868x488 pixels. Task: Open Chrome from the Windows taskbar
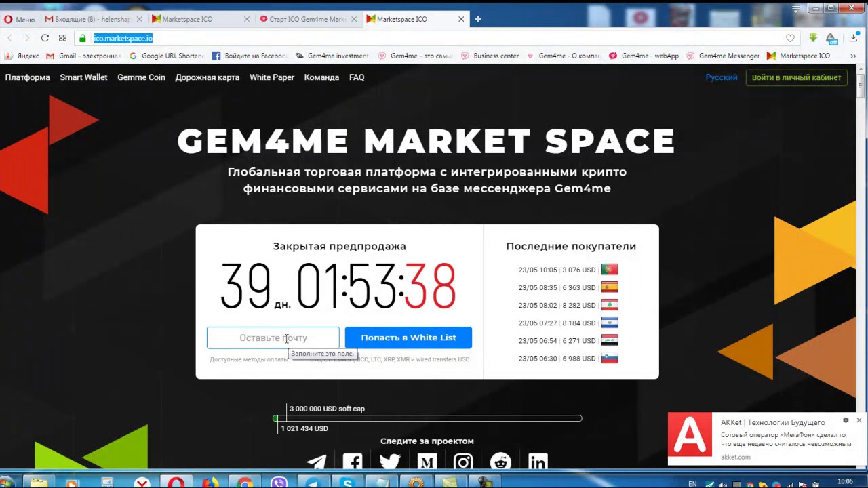[x=245, y=483]
